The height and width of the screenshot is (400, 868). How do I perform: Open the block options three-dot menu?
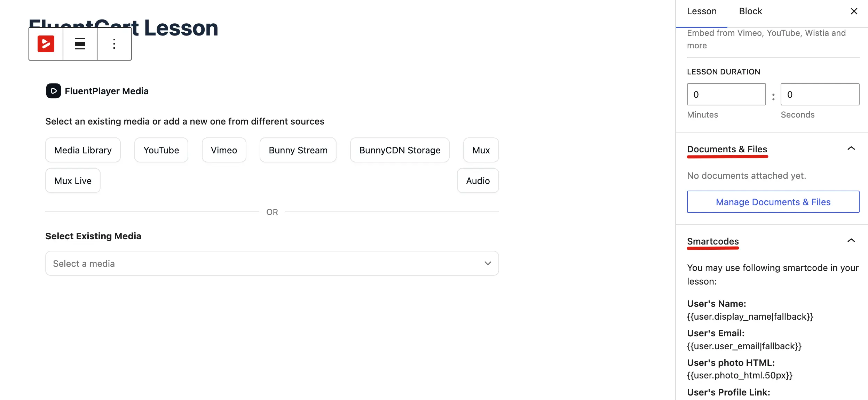click(114, 44)
